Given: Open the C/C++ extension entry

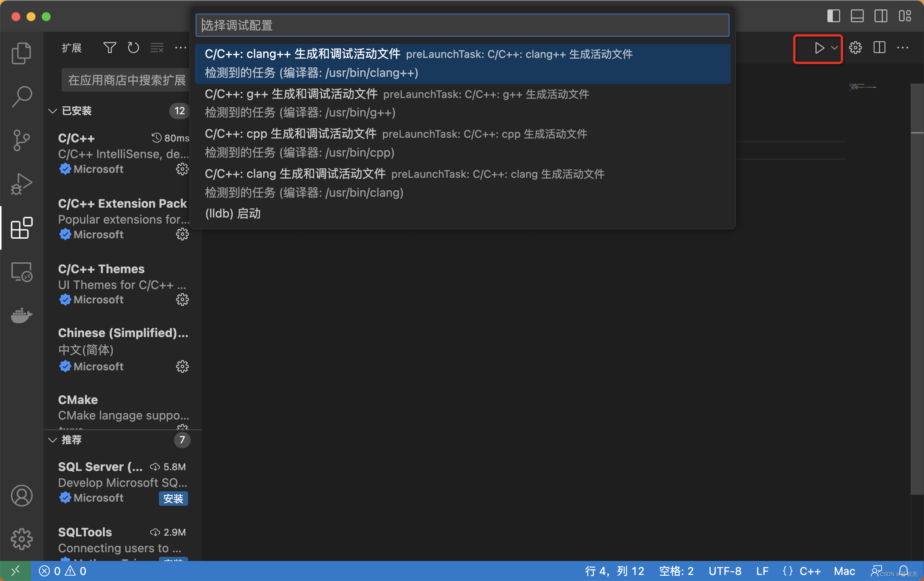Looking at the screenshot, I should point(123,154).
